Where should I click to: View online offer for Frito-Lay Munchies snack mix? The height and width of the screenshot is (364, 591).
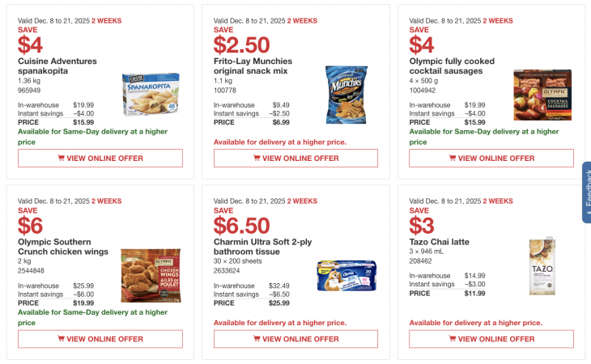tap(295, 159)
